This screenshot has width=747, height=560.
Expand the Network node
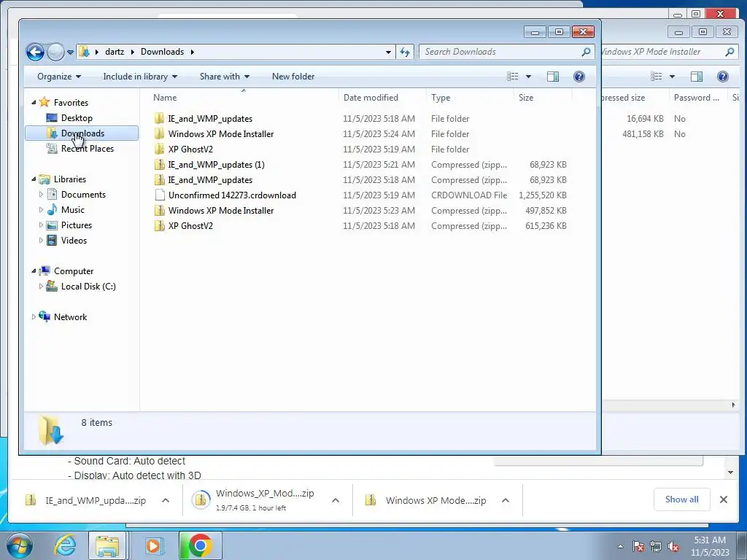[x=34, y=316]
